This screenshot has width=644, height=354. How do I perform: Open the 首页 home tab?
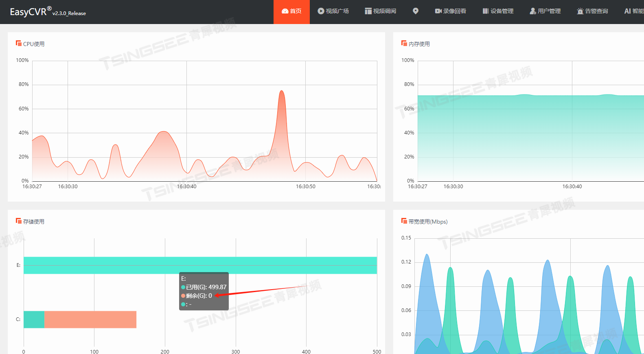pyautogui.click(x=291, y=11)
